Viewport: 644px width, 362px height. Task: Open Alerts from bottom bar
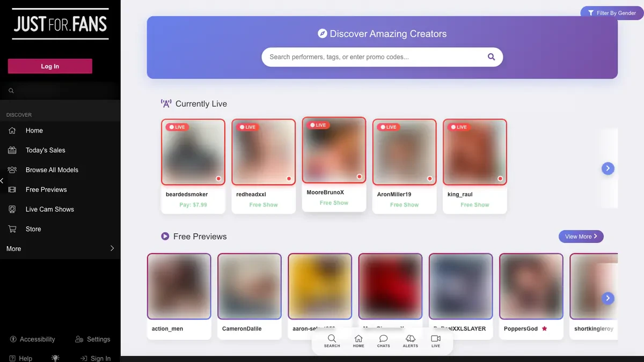tap(411, 341)
